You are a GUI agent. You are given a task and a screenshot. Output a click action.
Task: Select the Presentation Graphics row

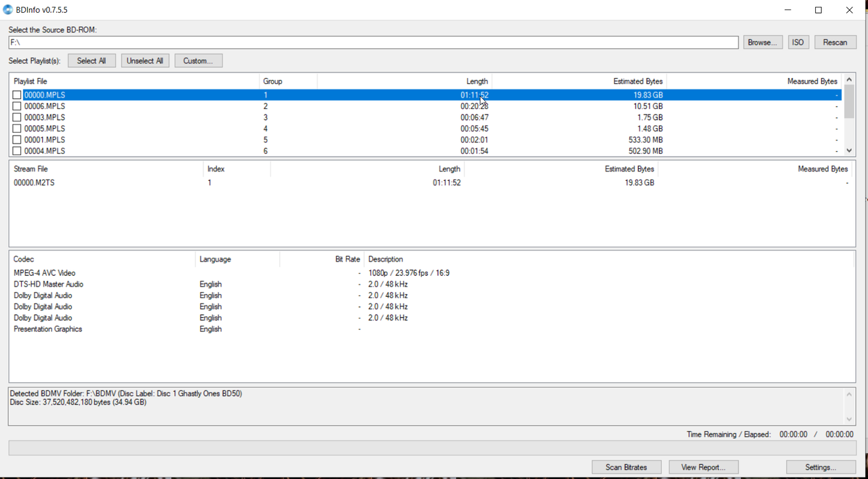pos(431,329)
